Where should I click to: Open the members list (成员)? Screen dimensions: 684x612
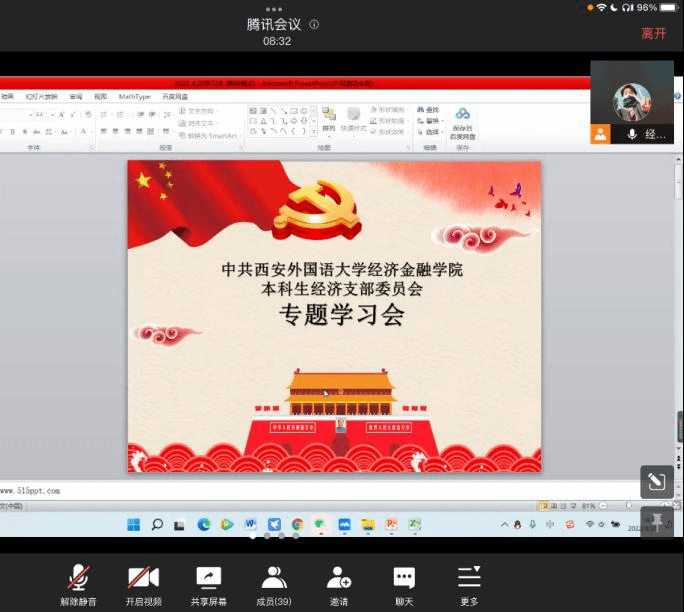(273, 584)
